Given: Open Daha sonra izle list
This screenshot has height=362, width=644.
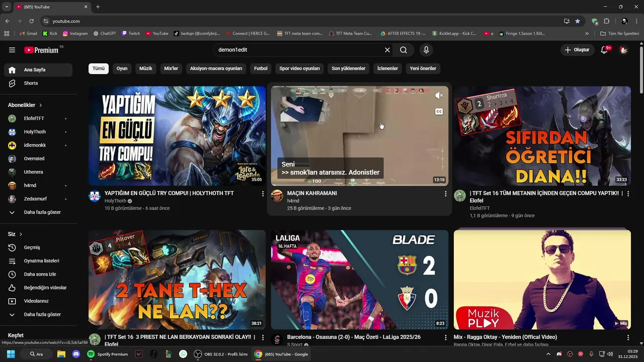Looking at the screenshot, I should [38, 275].
